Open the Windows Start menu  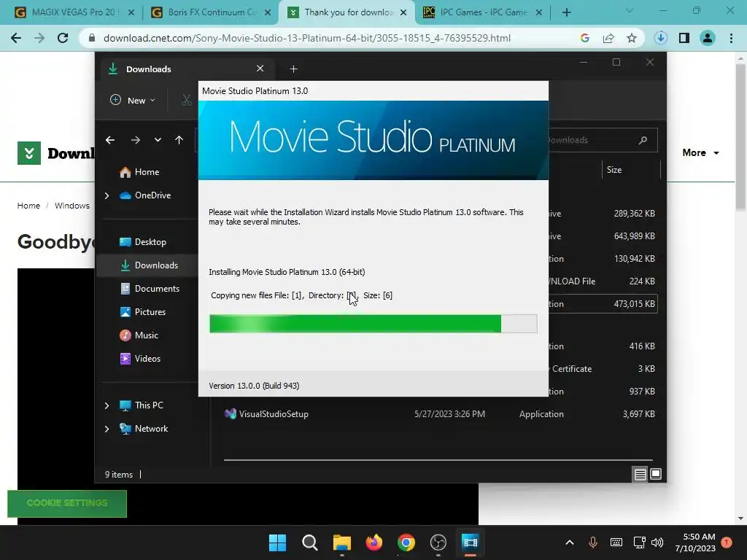coord(277,542)
